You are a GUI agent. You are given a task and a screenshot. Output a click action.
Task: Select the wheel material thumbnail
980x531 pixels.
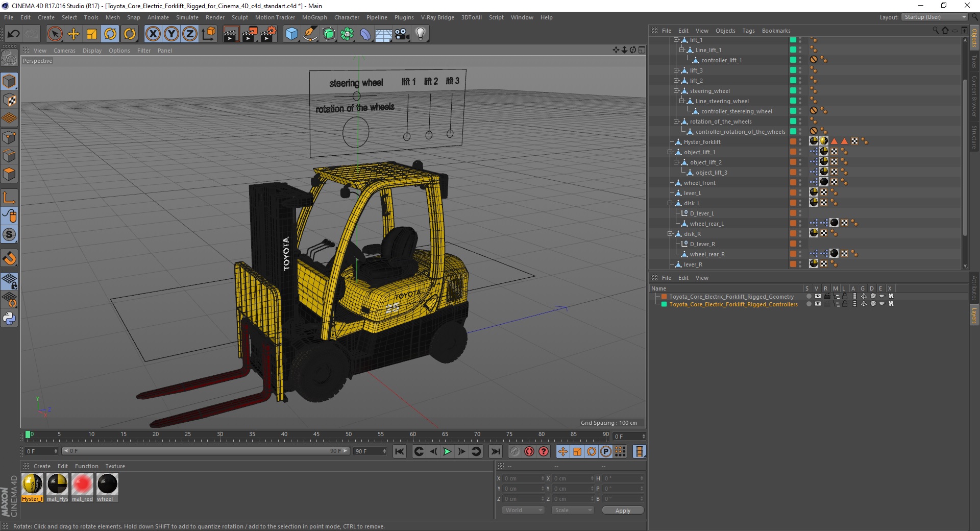click(107, 484)
